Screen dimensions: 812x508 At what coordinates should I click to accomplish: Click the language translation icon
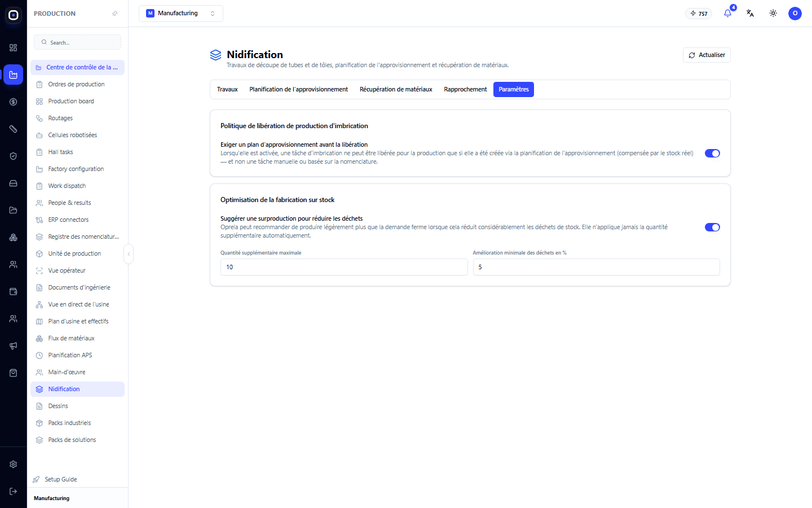[750, 13]
